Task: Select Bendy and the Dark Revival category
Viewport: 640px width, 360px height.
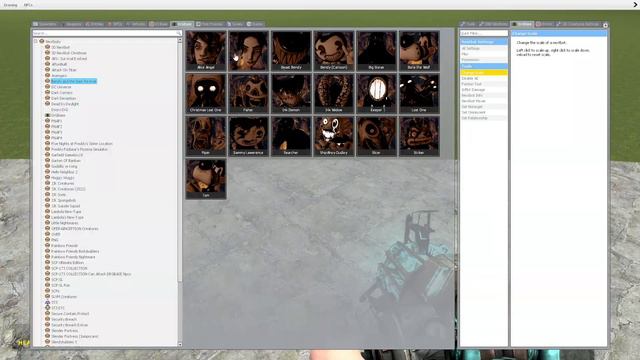Action: (73, 81)
